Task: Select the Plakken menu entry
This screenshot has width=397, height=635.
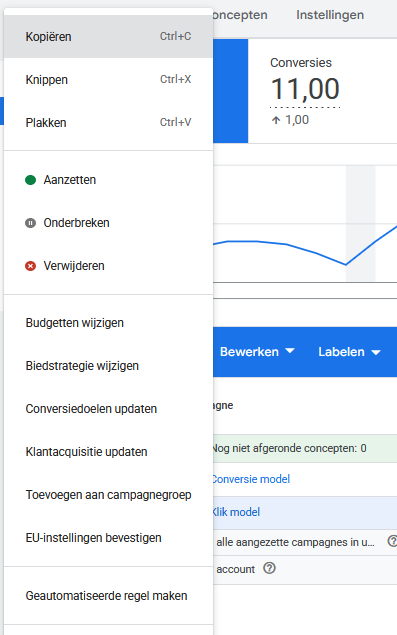Action: (108, 122)
